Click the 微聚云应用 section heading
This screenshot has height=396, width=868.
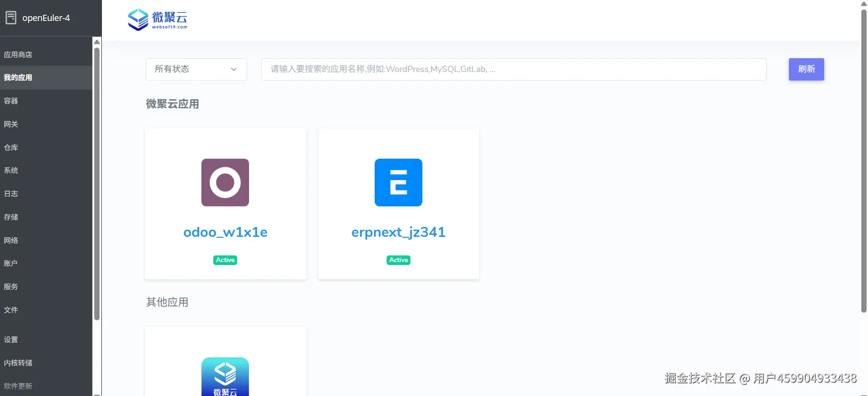[172, 104]
